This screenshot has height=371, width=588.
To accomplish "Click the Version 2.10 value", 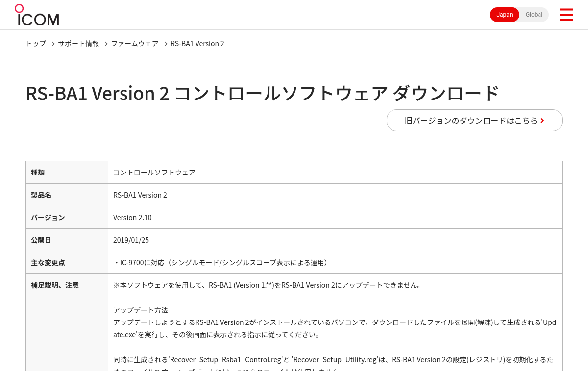I will tap(132, 218).
